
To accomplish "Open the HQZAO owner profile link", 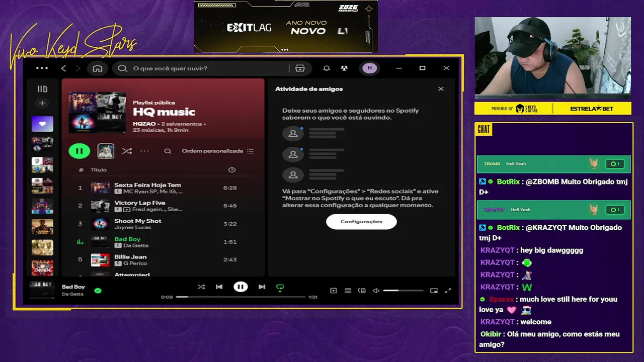I will click(144, 124).
